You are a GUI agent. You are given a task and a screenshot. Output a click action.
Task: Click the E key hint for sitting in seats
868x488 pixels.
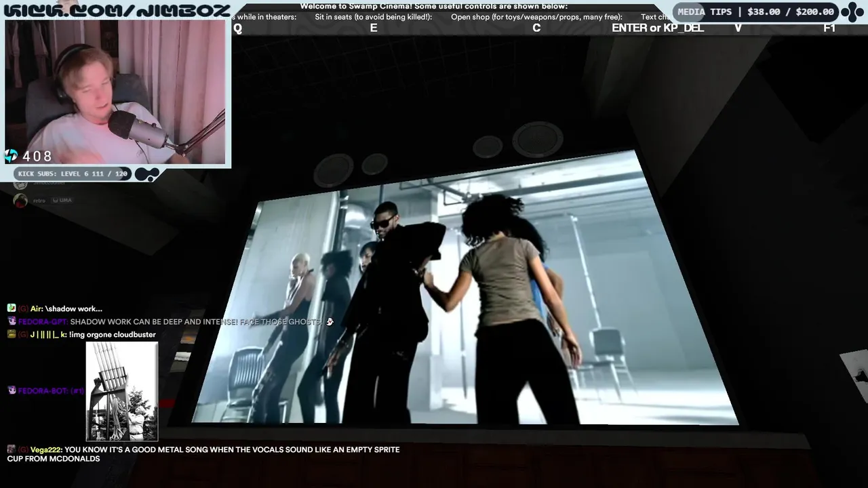pos(374,28)
